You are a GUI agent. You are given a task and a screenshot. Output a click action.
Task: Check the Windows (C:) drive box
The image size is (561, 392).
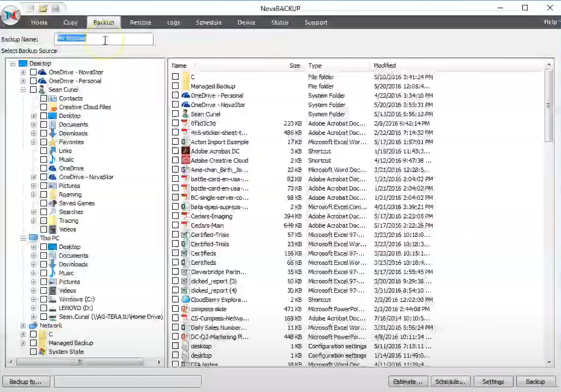click(44, 299)
